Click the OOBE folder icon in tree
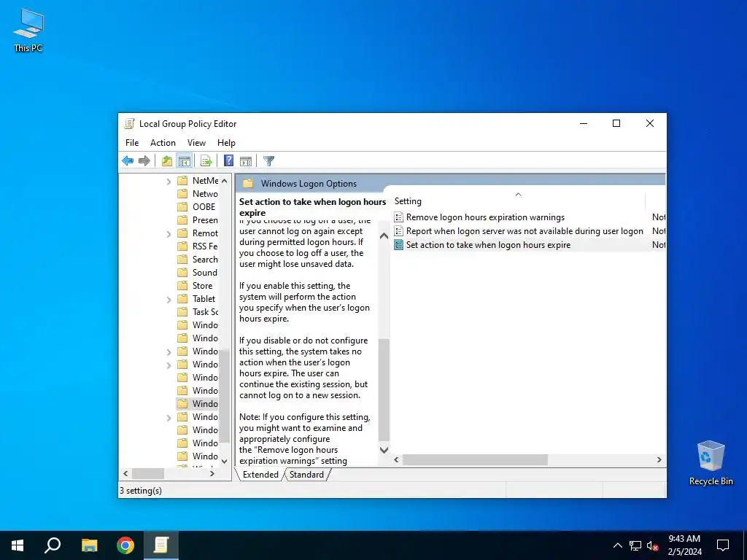 click(182, 206)
